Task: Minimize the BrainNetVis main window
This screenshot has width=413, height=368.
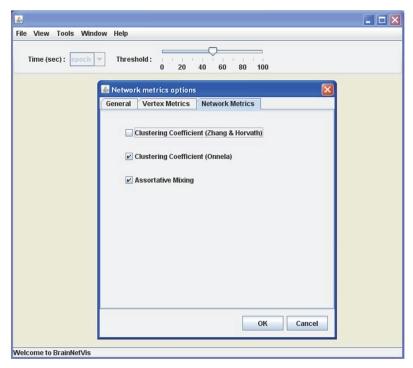Action: pyautogui.click(x=368, y=20)
